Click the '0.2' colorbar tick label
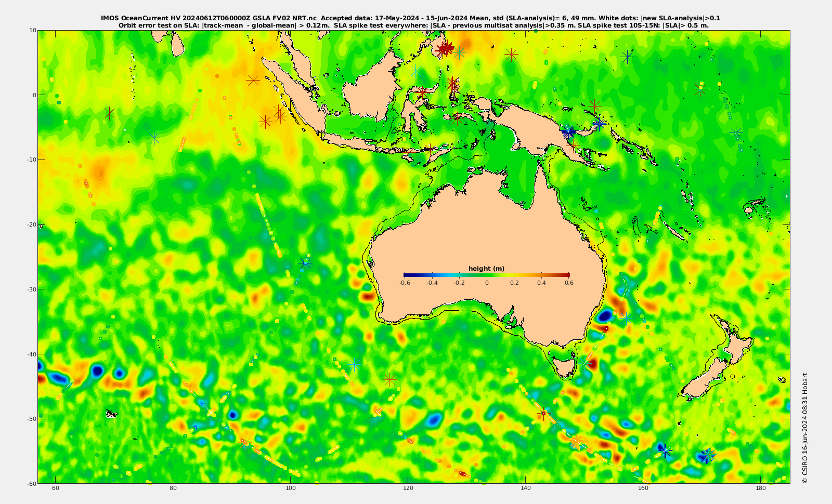 pos(514,283)
